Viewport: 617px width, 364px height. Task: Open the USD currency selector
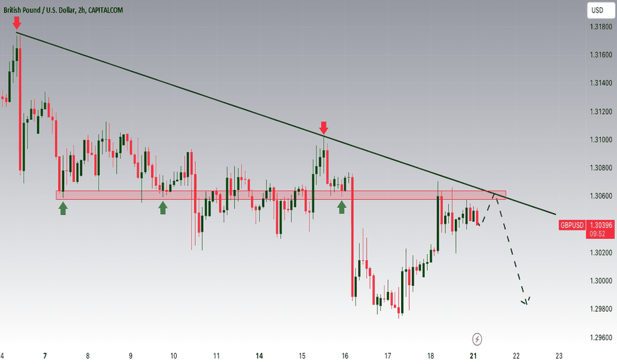tap(600, 10)
